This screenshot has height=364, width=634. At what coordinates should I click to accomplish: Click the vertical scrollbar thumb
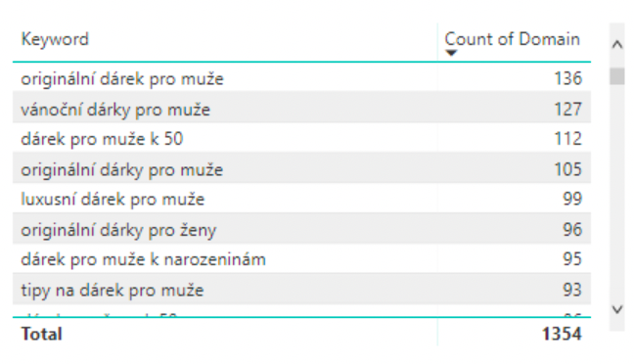tap(617, 76)
